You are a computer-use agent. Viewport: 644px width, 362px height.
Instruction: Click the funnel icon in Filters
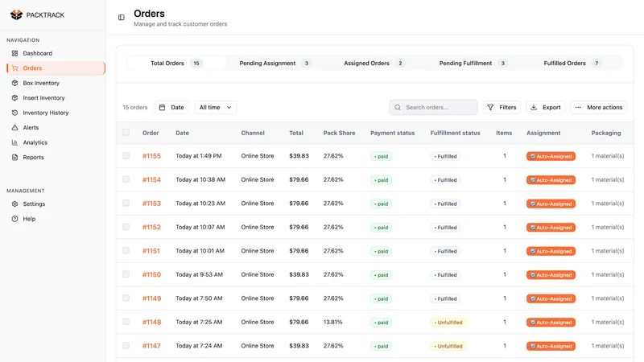pos(490,107)
